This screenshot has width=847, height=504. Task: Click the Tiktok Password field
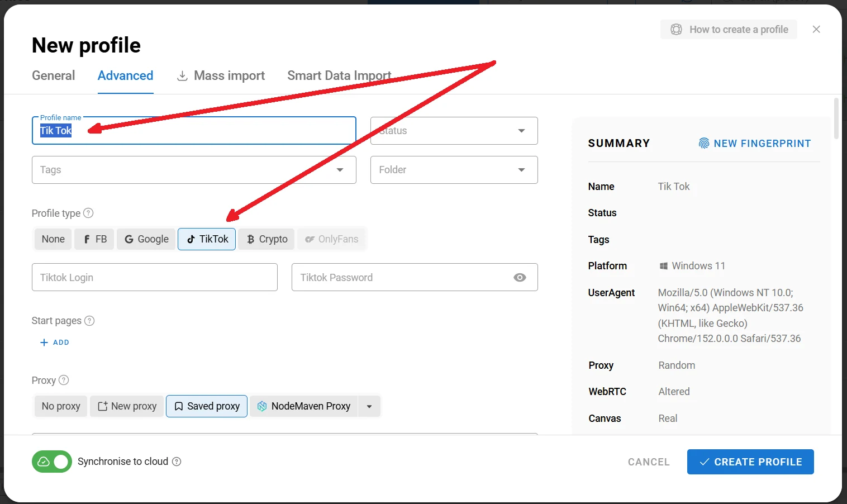[x=415, y=277]
